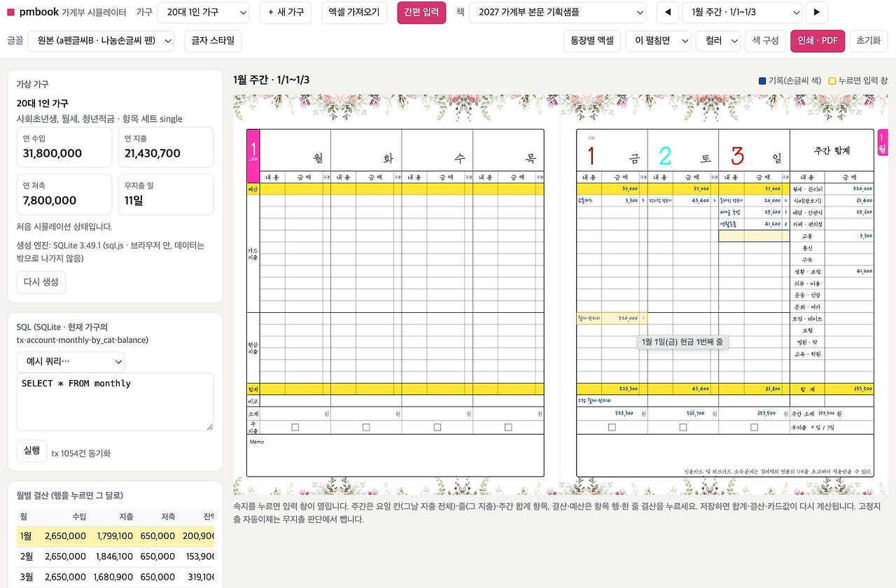The height and width of the screenshot is (588, 896).
Task: Focus the SQL query text area
Action: pyautogui.click(x=115, y=402)
